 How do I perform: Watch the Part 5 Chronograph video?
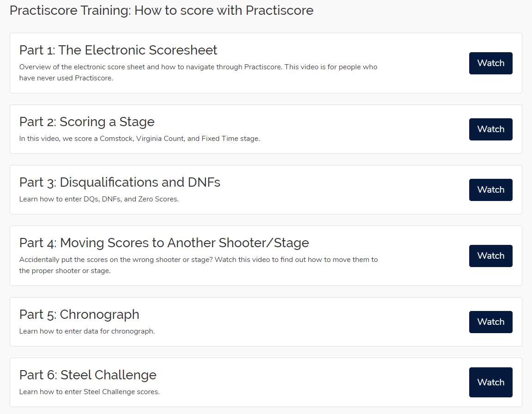[x=490, y=322]
